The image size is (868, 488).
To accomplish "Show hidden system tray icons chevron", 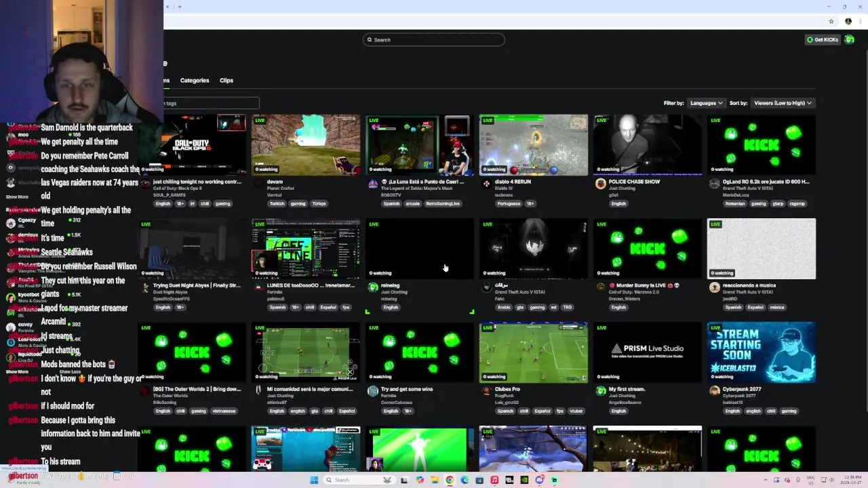I will (x=766, y=480).
